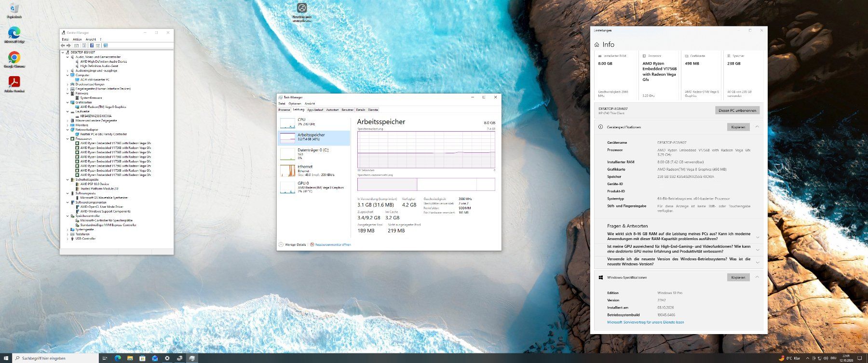Click the Settings gear taskbar icon

coord(167,358)
